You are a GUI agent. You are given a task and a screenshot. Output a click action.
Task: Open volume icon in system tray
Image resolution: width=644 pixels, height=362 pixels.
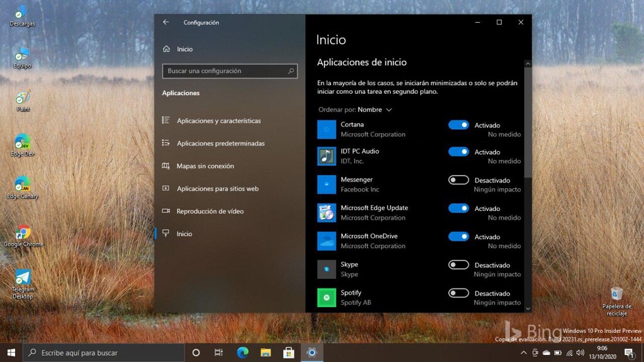(580, 353)
